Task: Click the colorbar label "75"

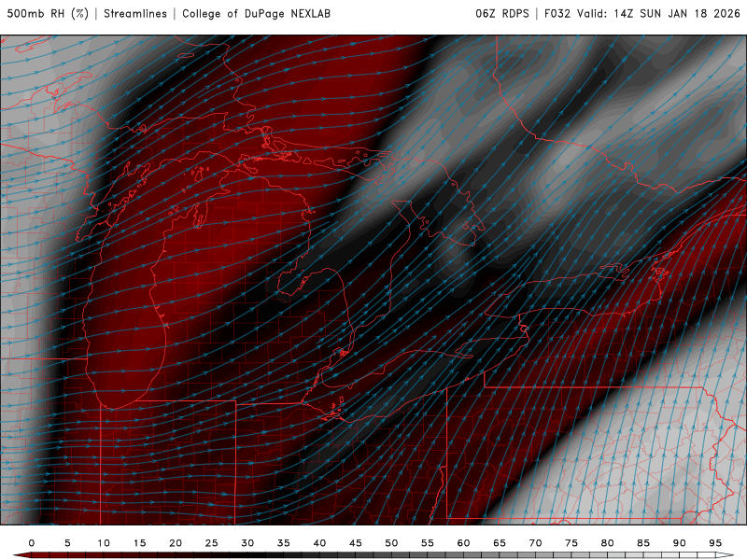Action: click(x=571, y=543)
